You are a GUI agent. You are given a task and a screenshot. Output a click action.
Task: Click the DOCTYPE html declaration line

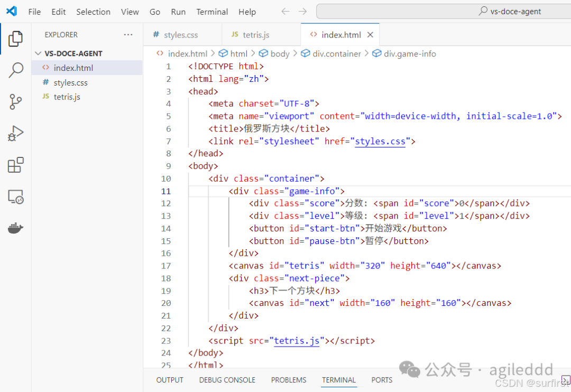point(226,66)
